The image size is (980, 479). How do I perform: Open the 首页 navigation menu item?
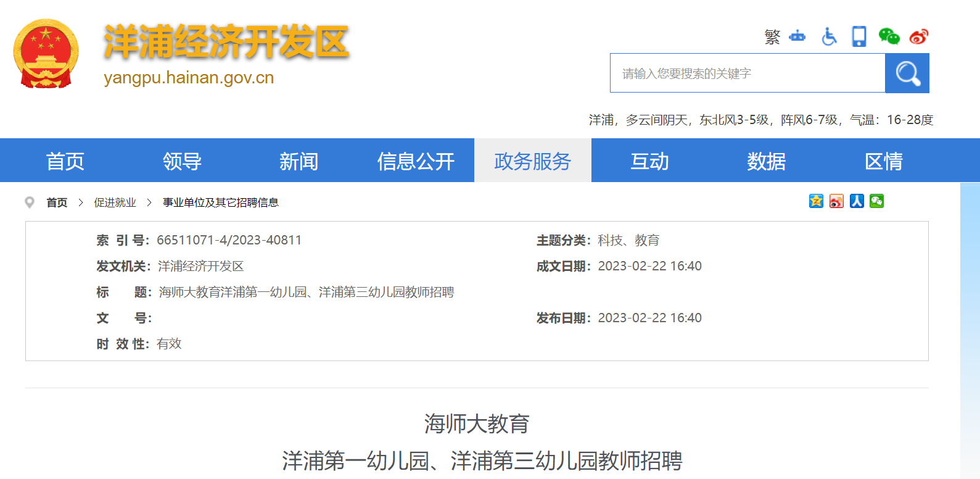[65, 161]
